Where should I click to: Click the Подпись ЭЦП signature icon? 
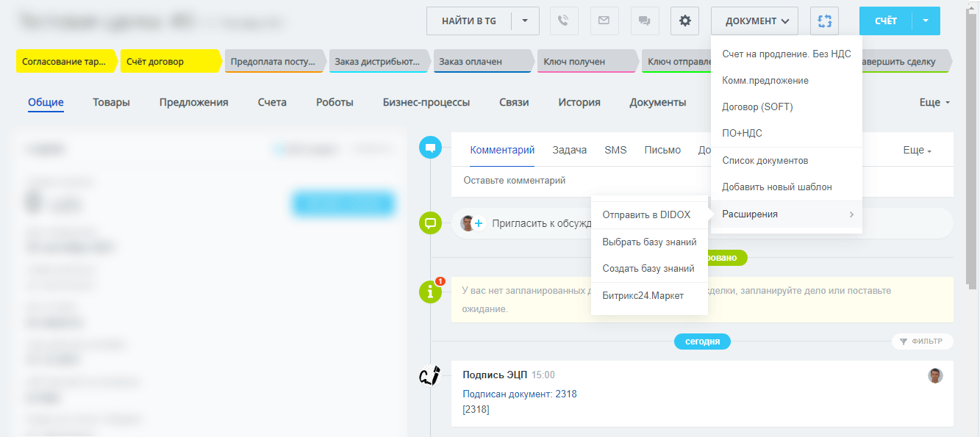click(430, 376)
